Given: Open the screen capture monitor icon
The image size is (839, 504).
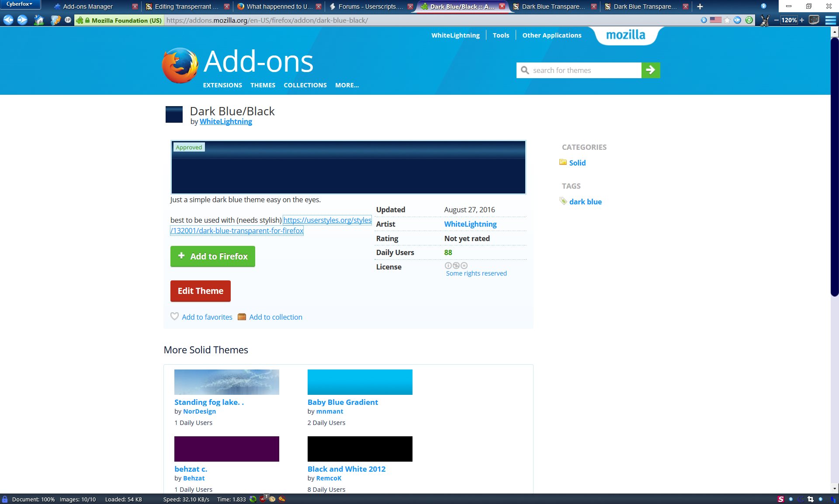Looking at the screenshot, I should point(814,20).
